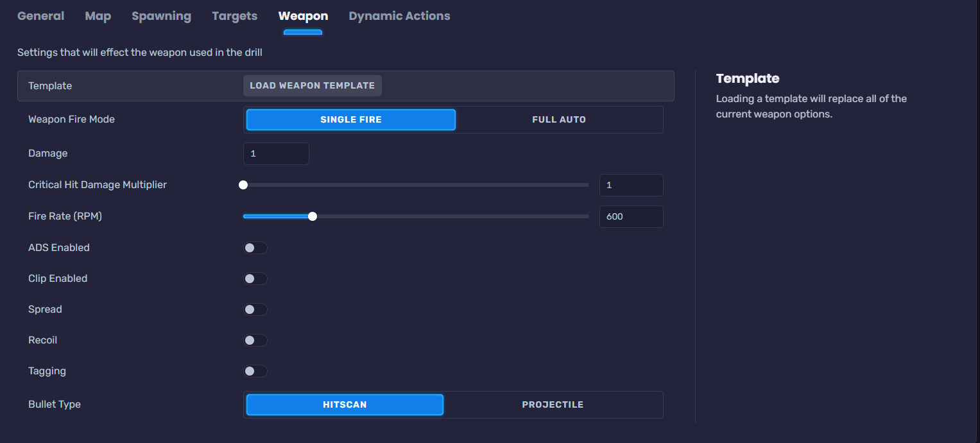
Task: Select the Targets tab
Action: [234, 16]
